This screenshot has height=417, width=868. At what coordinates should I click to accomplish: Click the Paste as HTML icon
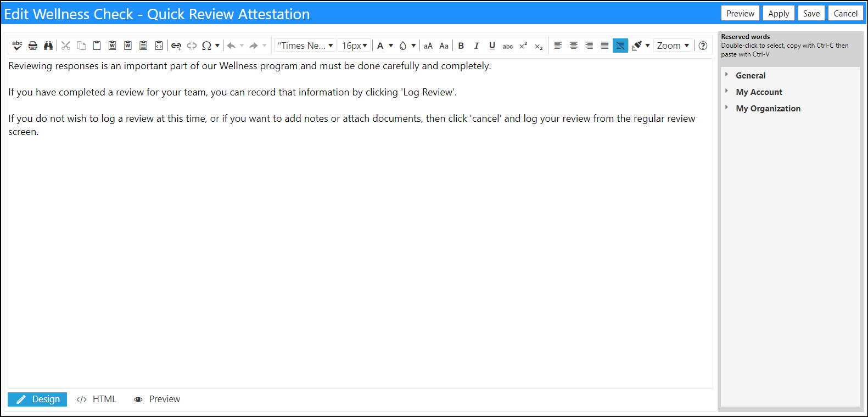(x=159, y=46)
